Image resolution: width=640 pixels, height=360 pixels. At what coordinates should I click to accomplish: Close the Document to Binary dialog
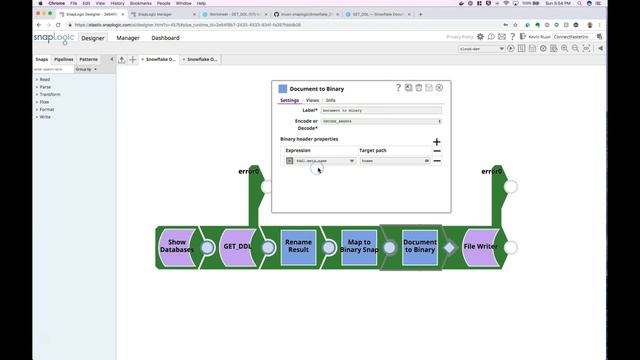439,88
